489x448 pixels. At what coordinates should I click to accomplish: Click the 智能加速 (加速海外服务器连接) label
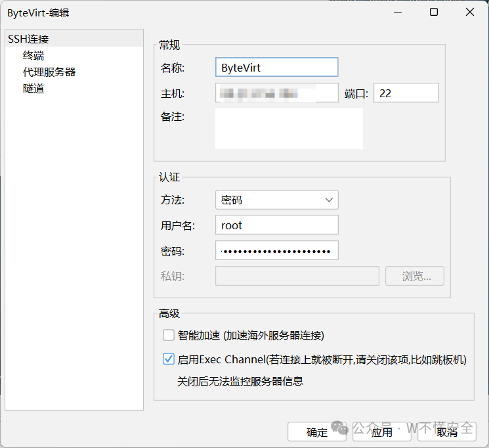pyautogui.click(x=251, y=336)
